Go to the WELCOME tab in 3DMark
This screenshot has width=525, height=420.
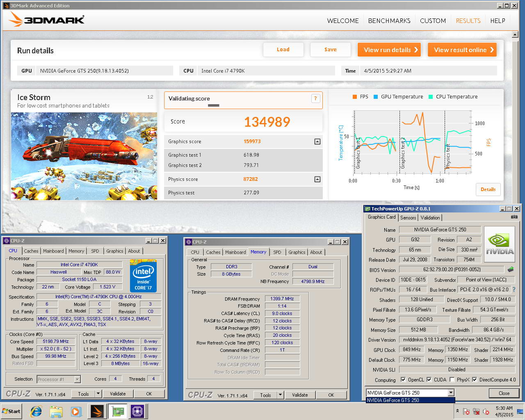coord(343,21)
